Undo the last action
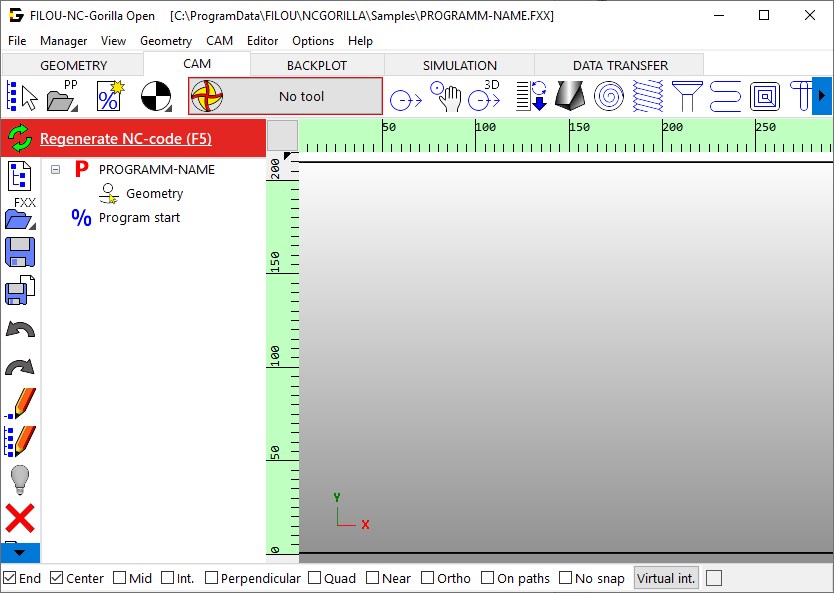Viewport: 834px width, 593px height. [20, 330]
